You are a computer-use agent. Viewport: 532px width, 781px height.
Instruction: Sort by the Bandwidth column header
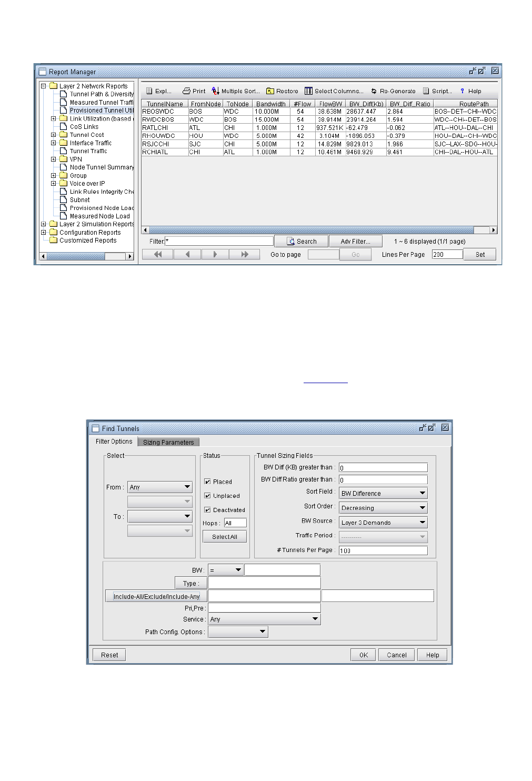(271, 104)
